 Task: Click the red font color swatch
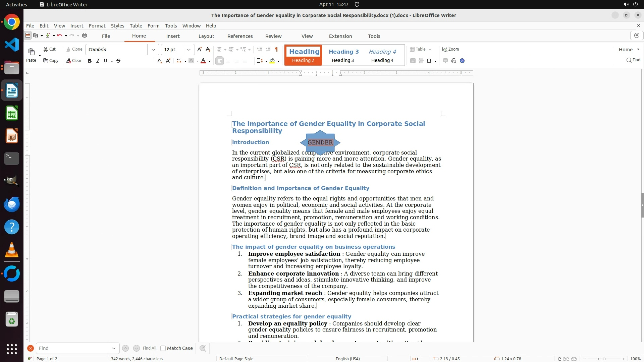click(203, 61)
